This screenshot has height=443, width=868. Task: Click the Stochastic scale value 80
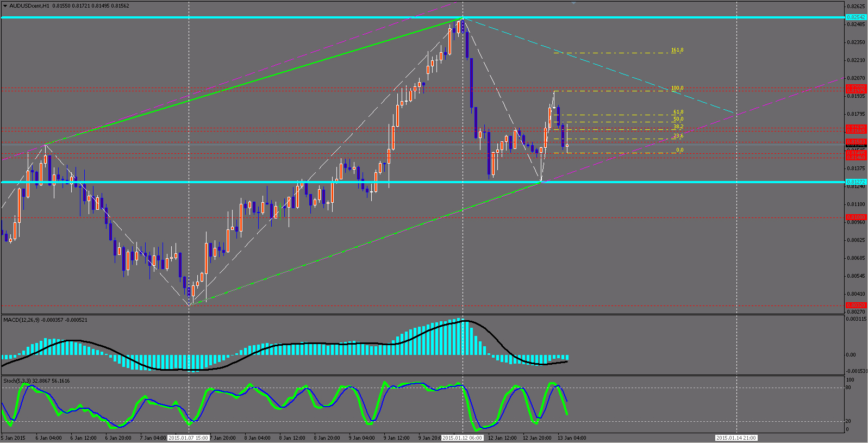point(850,388)
